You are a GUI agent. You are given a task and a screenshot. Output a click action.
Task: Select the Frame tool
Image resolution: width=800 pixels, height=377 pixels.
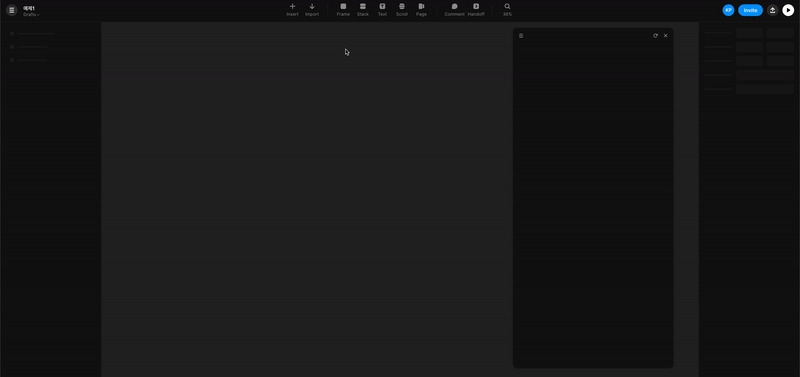pyautogui.click(x=343, y=10)
